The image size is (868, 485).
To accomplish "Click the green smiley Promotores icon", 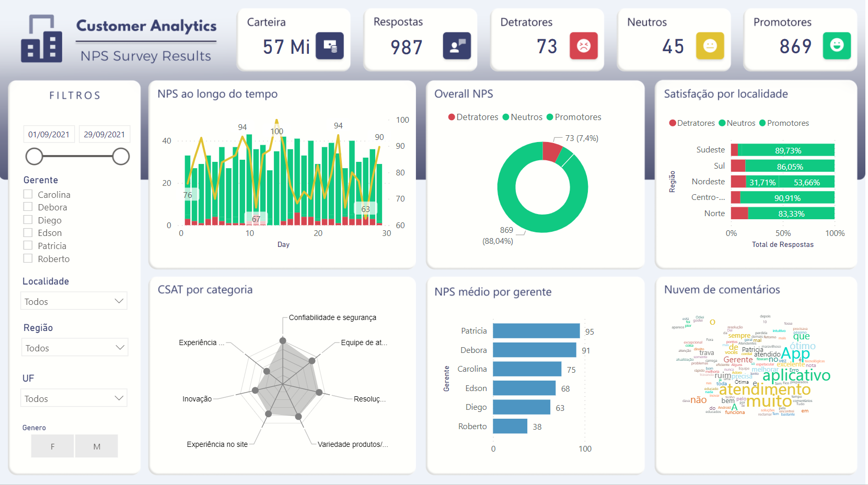I will click(x=837, y=46).
